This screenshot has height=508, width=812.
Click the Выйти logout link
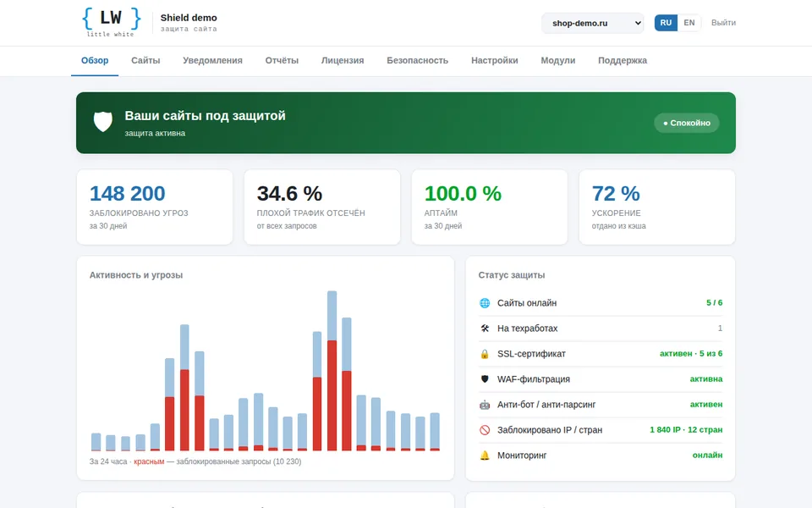723,23
